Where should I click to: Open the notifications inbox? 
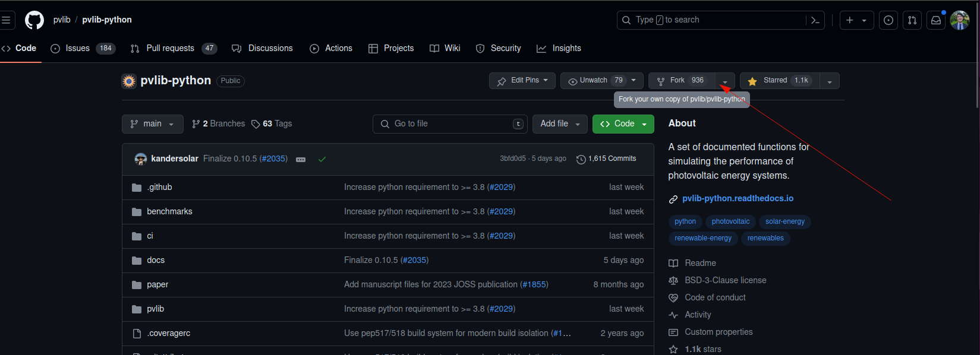coord(936,20)
